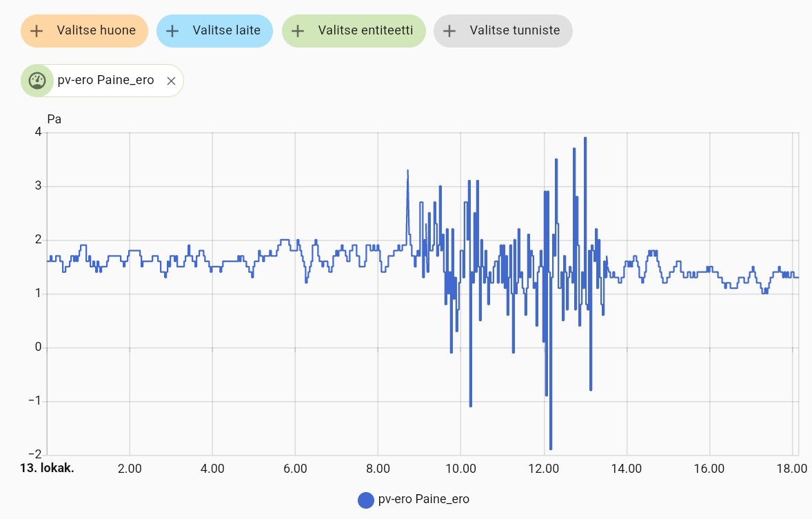812x519 pixels.
Task: Click the sharp spike before 9.00 on graph
Action: (x=408, y=171)
